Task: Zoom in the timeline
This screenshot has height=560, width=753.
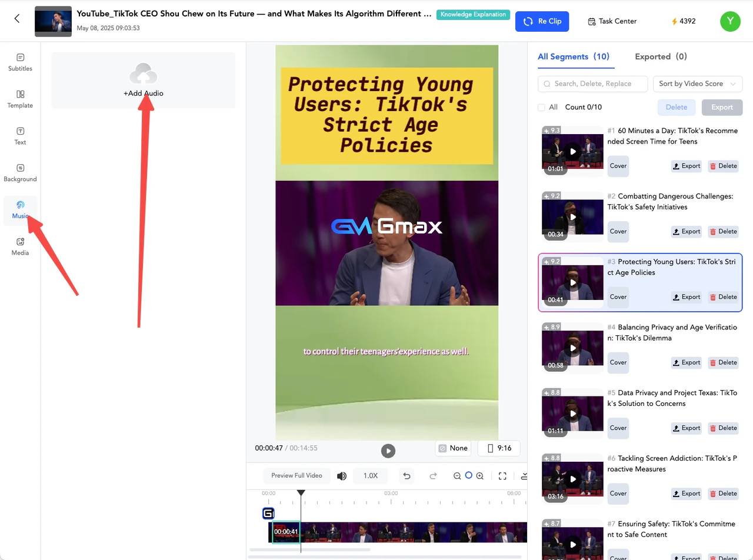Action: (480, 476)
